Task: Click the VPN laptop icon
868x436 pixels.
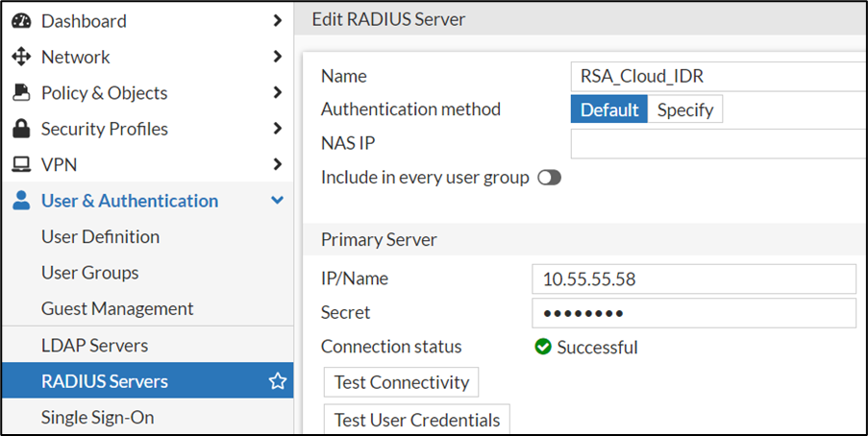Action: [20, 165]
